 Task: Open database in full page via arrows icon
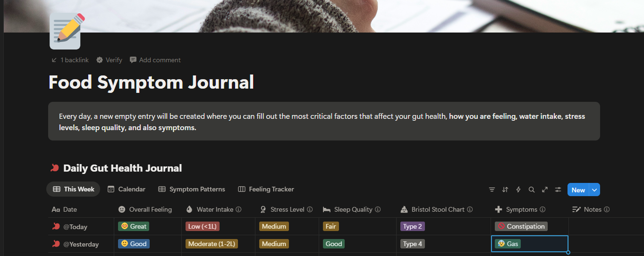545,190
